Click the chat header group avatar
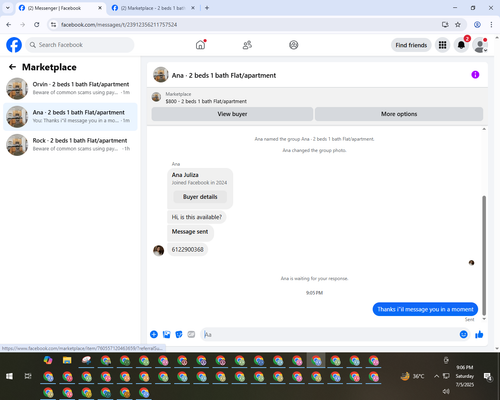This screenshot has height=400, width=500. point(161,74)
